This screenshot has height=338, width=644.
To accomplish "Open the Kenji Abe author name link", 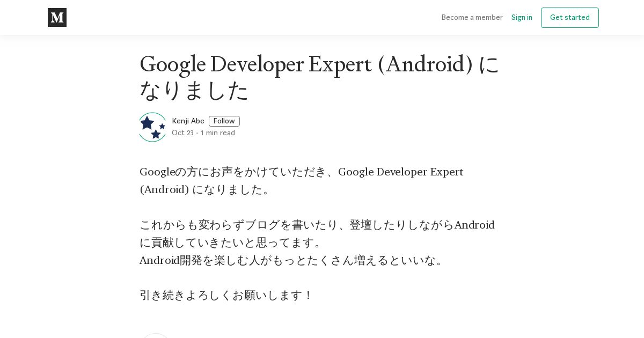I will [188, 121].
